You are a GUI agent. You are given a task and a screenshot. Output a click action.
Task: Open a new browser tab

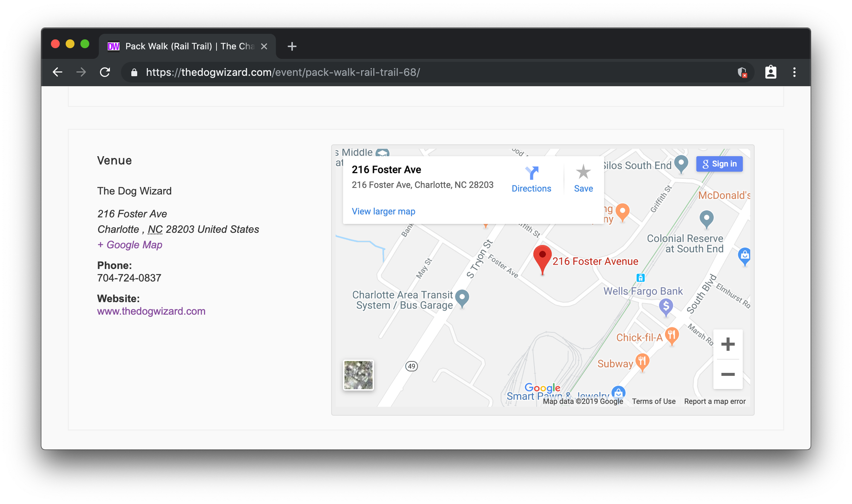pyautogui.click(x=292, y=46)
